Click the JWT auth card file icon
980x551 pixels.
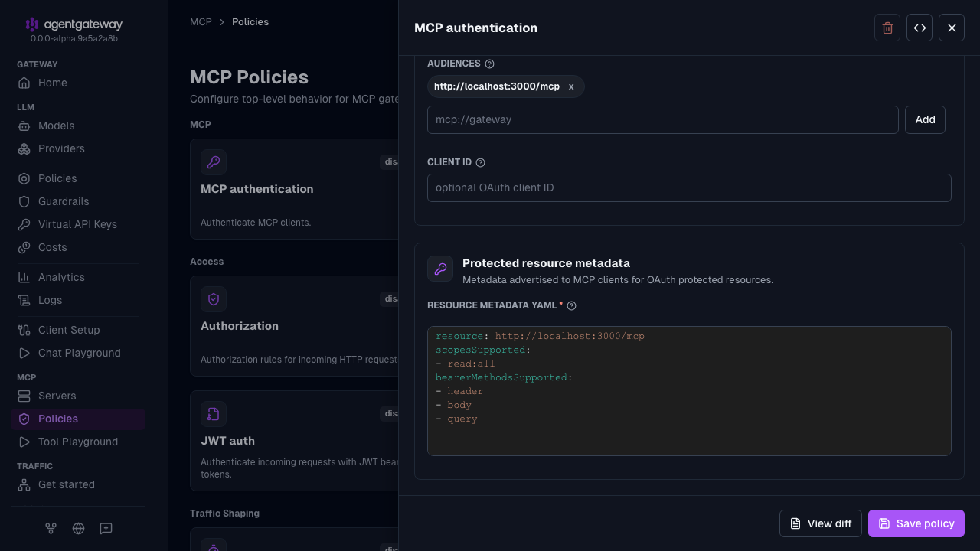pos(214,414)
